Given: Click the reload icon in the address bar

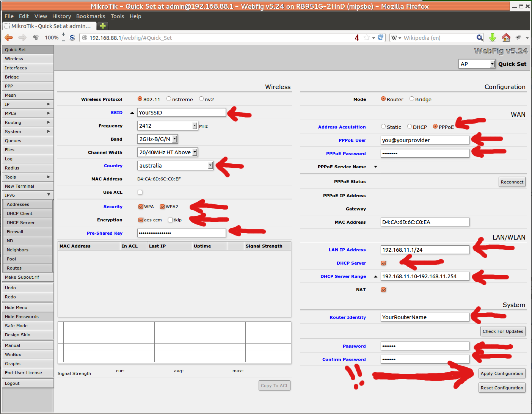Looking at the screenshot, I should pyautogui.click(x=381, y=38).
